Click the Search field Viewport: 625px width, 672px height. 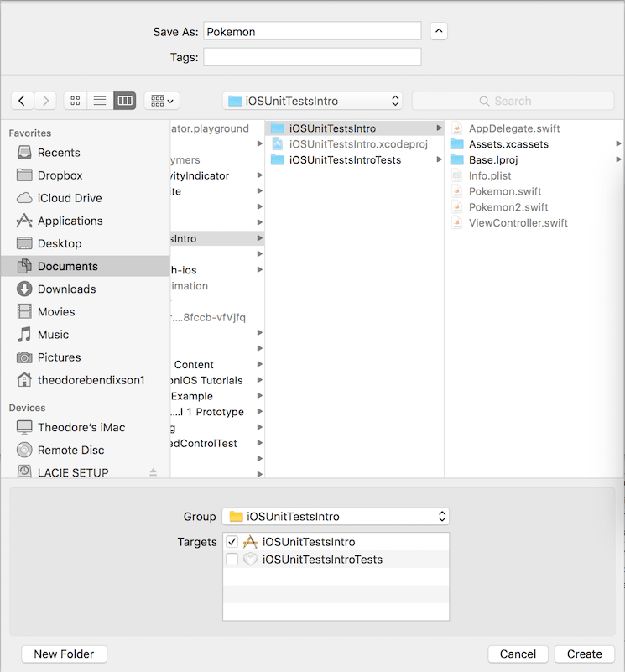(513, 101)
